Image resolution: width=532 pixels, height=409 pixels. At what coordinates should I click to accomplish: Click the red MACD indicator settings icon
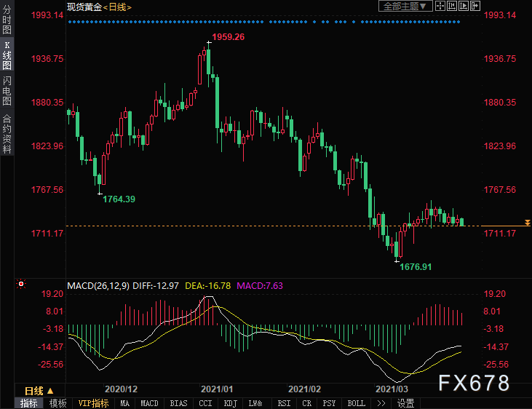tap(21, 284)
